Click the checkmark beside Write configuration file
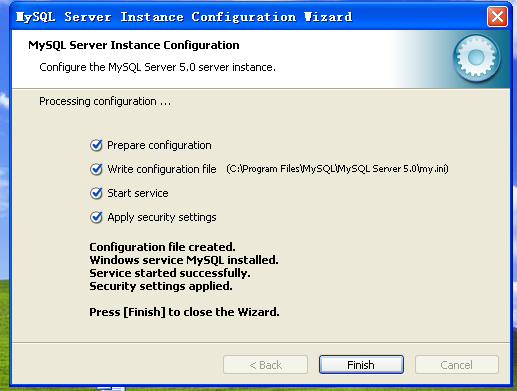Screen dimensions: 517x391 pos(96,169)
